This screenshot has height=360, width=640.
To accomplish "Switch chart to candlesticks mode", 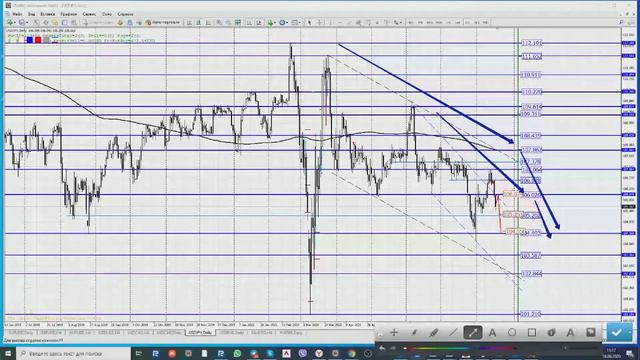I will 198,22.
